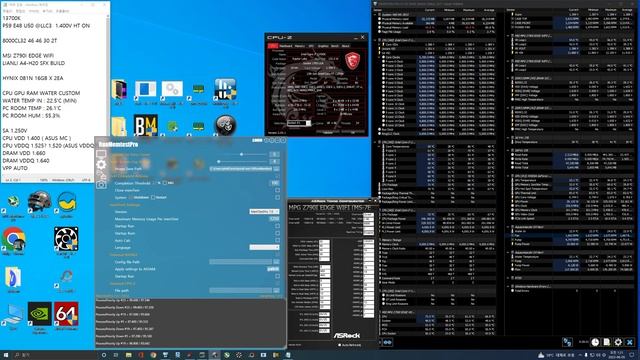Collapse the Windows Hardware Errors group in HWiNFO

click(x=509, y=287)
